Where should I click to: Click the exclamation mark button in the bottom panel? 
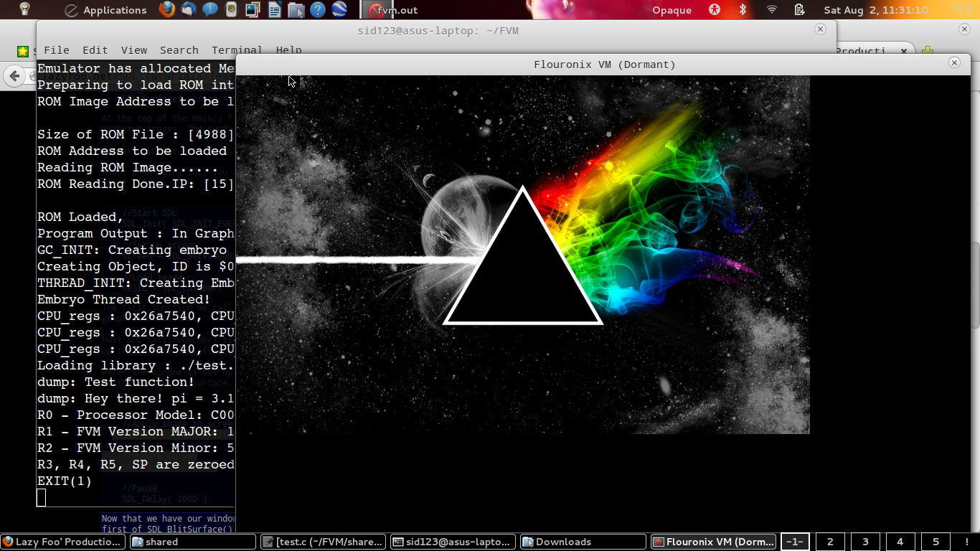(x=967, y=542)
